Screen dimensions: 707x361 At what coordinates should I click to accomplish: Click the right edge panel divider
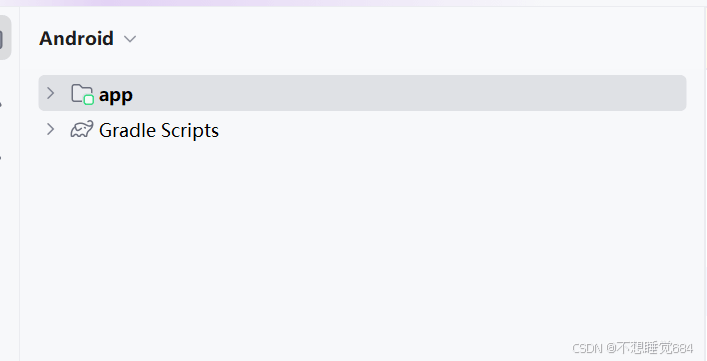705,180
